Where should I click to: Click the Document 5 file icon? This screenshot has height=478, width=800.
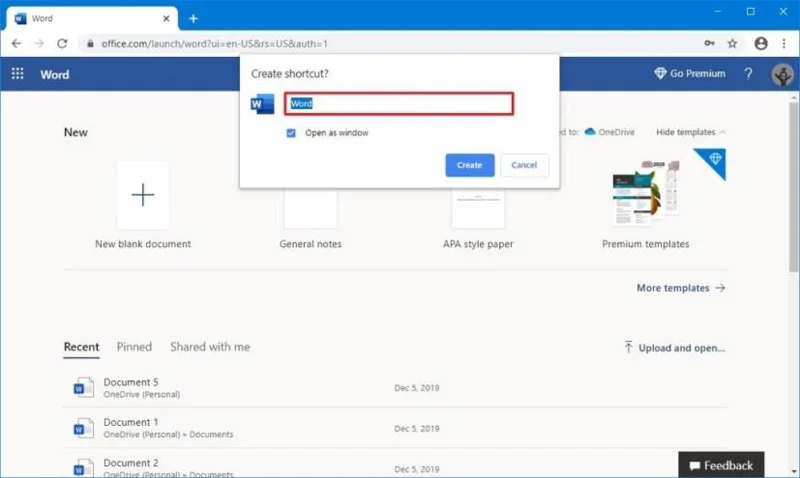point(83,388)
